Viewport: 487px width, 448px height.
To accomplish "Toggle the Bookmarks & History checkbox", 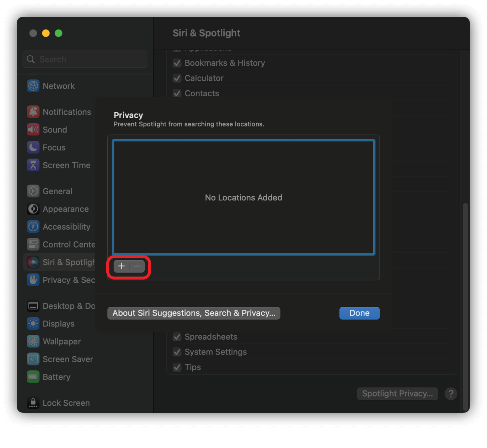I will pyautogui.click(x=177, y=63).
